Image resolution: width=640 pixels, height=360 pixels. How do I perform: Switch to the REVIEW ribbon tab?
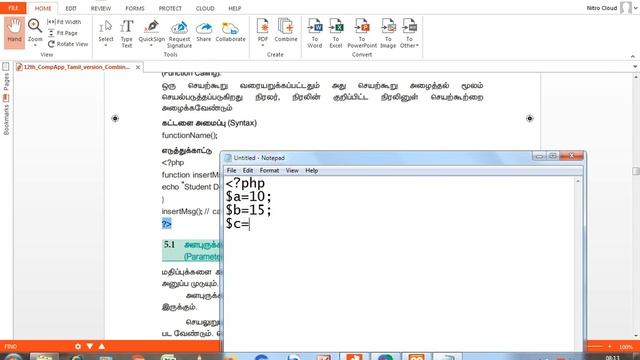pyautogui.click(x=101, y=8)
